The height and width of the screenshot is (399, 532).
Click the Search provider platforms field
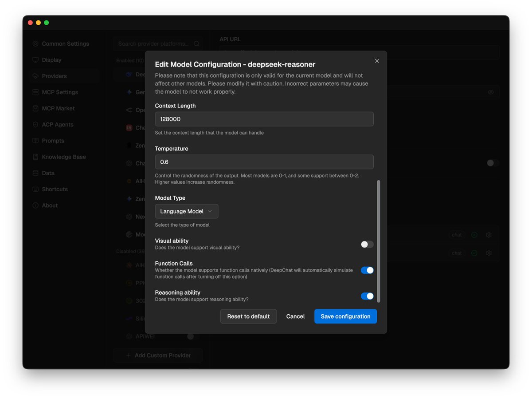[x=158, y=43]
